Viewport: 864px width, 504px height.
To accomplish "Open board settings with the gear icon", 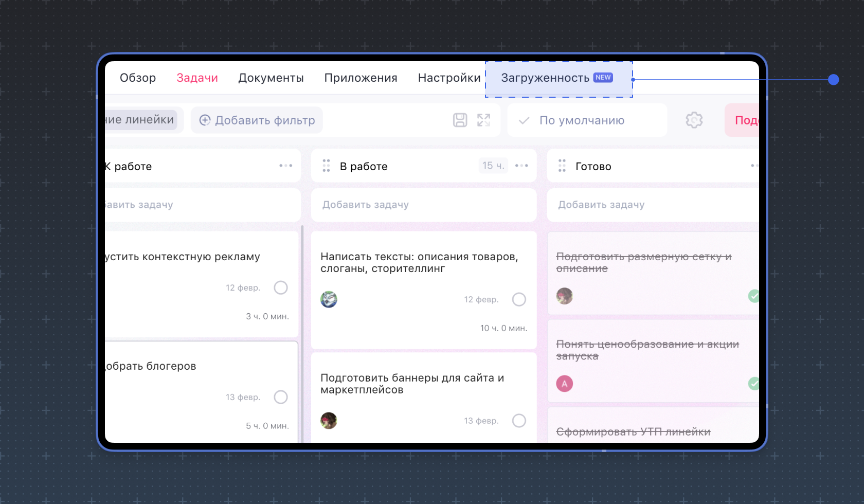I will pyautogui.click(x=694, y=120).
